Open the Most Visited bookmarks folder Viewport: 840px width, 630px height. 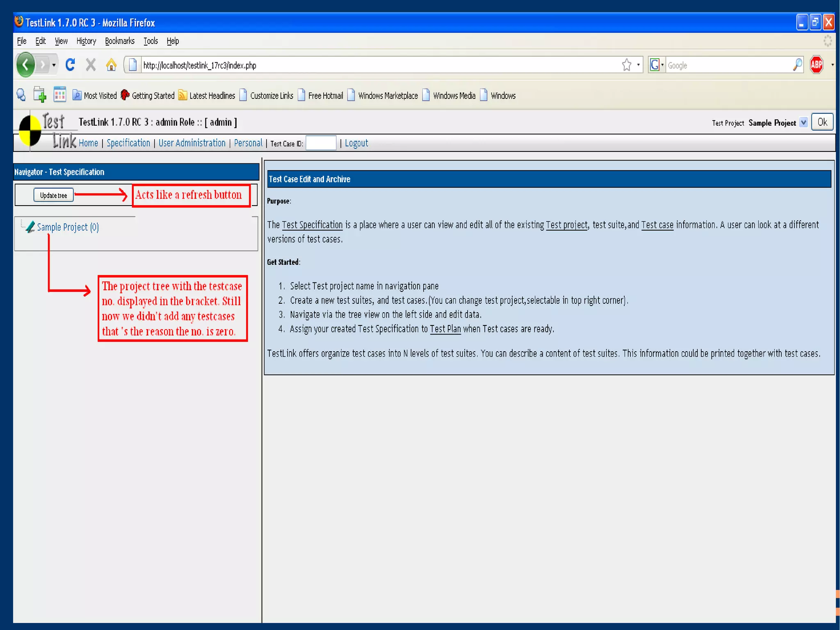95,96
